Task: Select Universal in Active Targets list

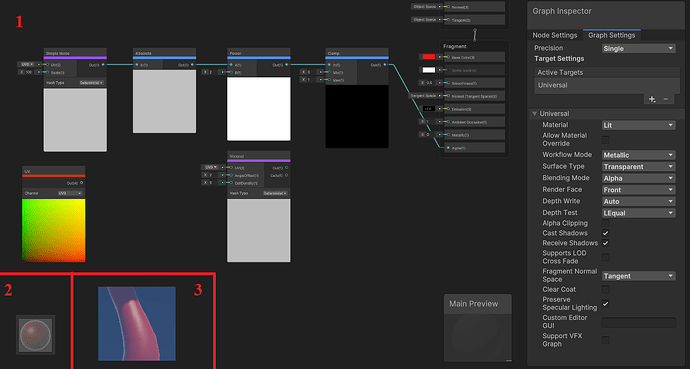Action: [607, 85]
